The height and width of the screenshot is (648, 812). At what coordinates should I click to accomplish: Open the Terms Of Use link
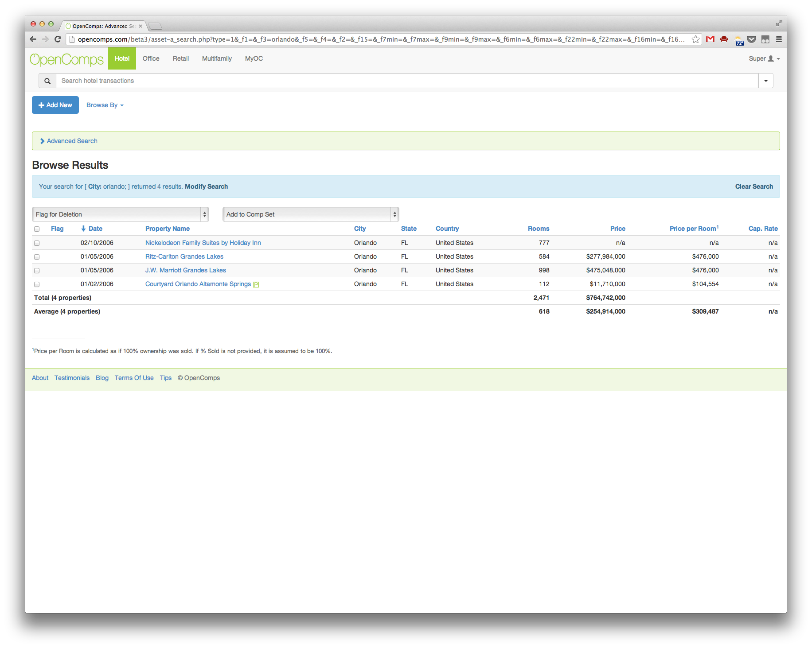tap(134, 378)
